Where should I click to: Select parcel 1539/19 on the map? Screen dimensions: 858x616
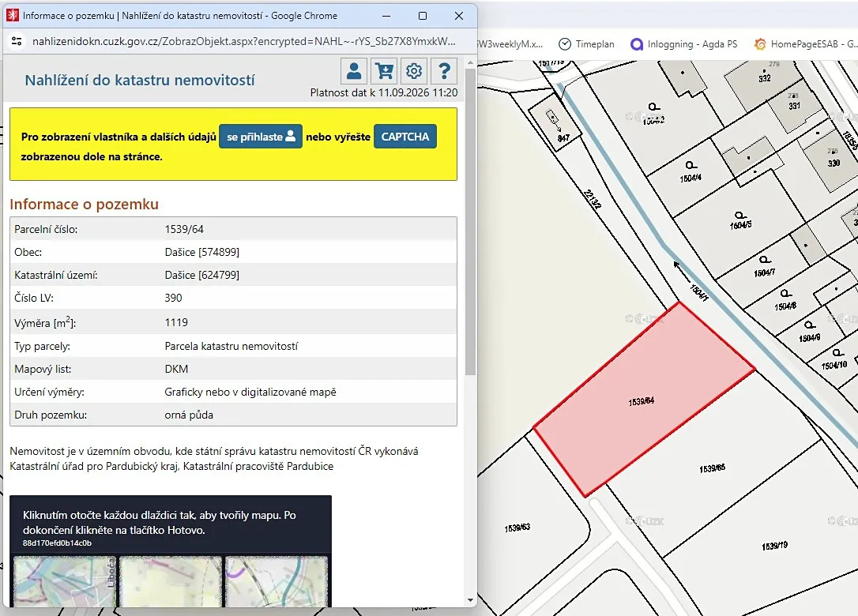(774, 546)
